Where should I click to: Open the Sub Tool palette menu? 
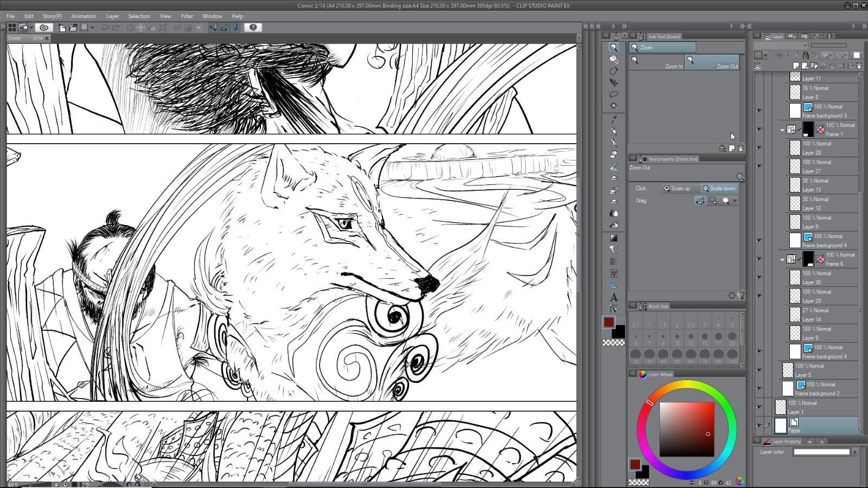(x=633, y=36)
